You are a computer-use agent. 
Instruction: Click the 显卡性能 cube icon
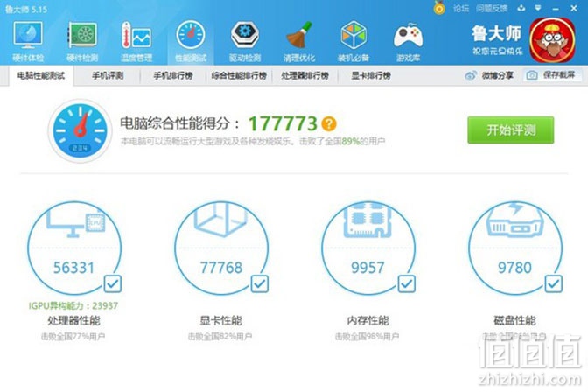coord(220,219)
